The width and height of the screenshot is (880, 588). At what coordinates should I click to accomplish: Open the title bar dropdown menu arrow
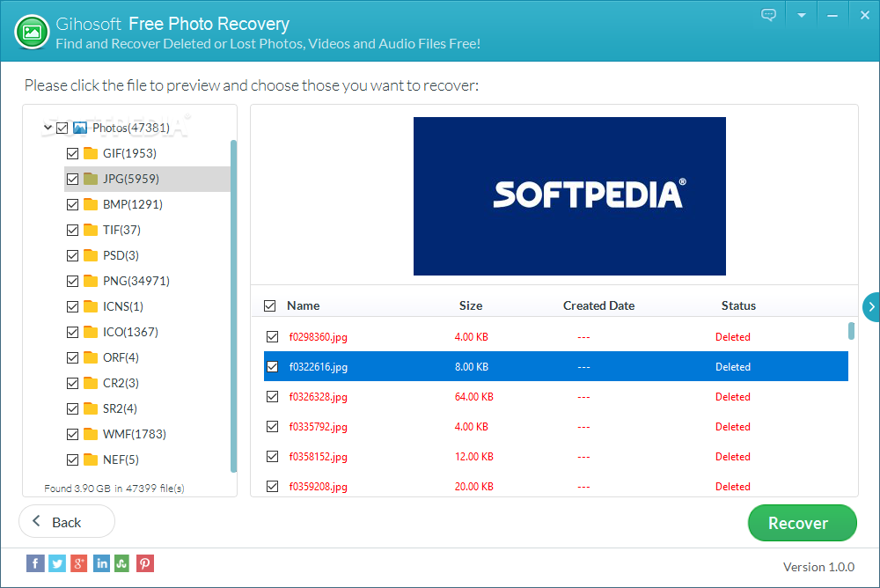click(x=802, y=15)
